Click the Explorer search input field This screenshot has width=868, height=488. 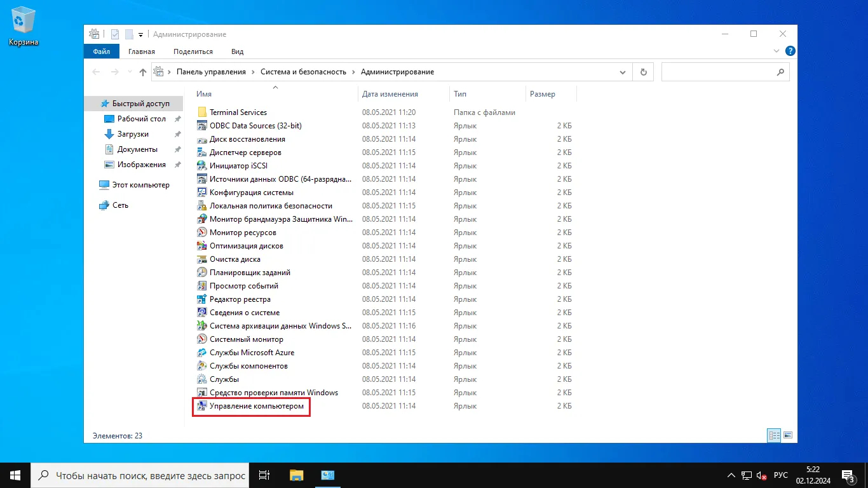pos(718,72)
